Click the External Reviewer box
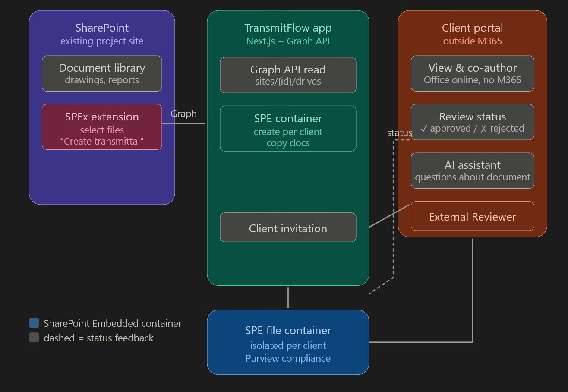Screen dimensions: 568x392 tap(473, 216)
